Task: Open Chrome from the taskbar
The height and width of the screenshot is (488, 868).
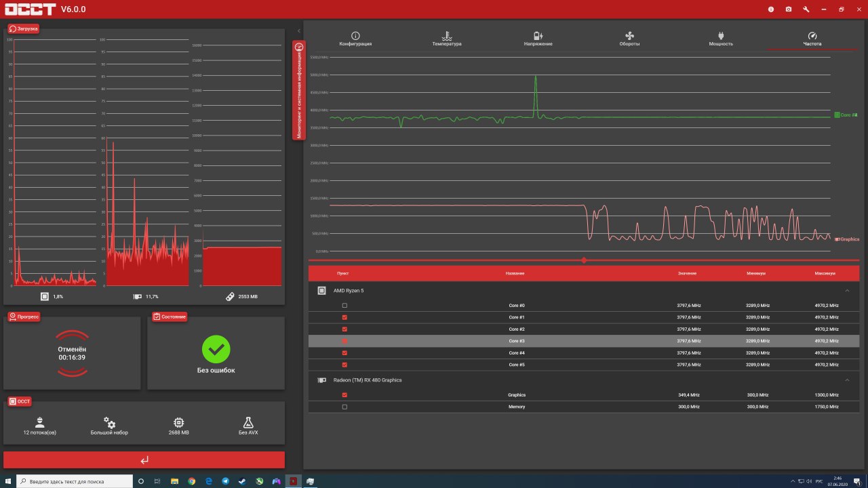Action: (192, 481)
